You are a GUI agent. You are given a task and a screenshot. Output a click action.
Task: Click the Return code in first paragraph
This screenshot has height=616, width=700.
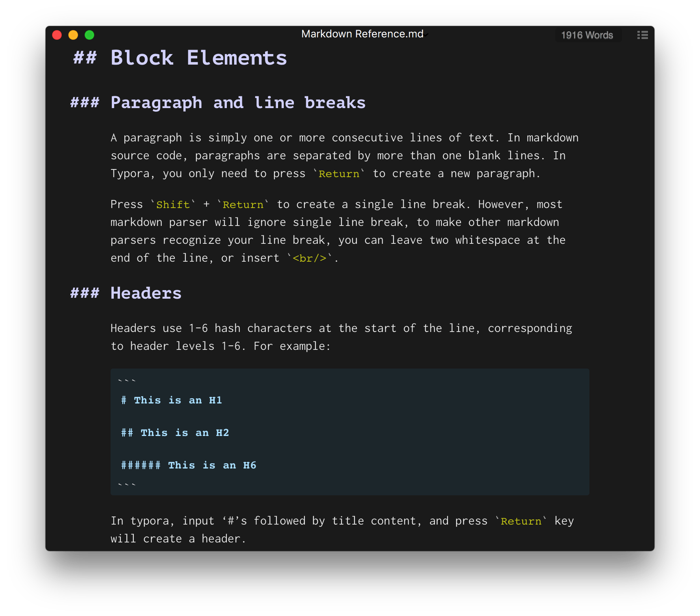point(339,174)
